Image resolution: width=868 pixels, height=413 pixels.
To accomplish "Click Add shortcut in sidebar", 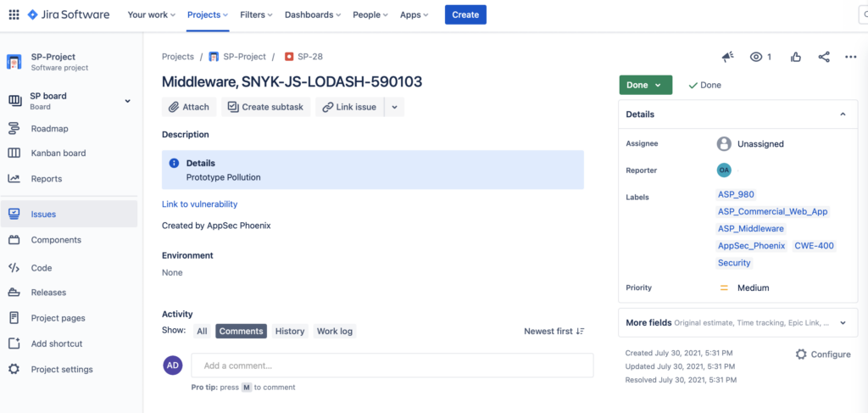I will click(57, 343).
